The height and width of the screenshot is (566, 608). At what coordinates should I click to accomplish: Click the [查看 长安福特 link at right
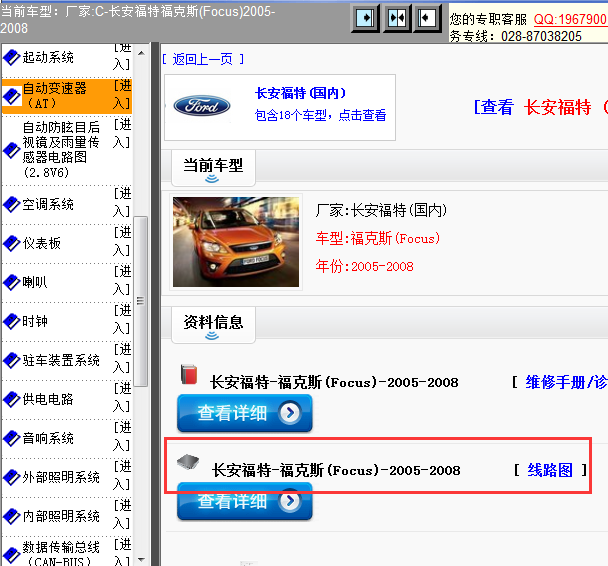541,107
